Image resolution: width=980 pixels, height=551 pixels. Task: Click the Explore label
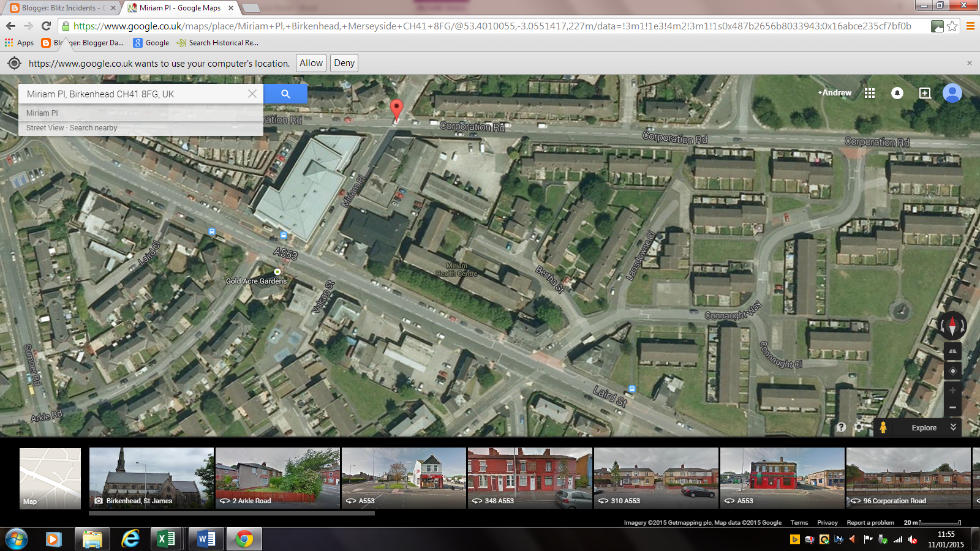(x=924, y=428)
